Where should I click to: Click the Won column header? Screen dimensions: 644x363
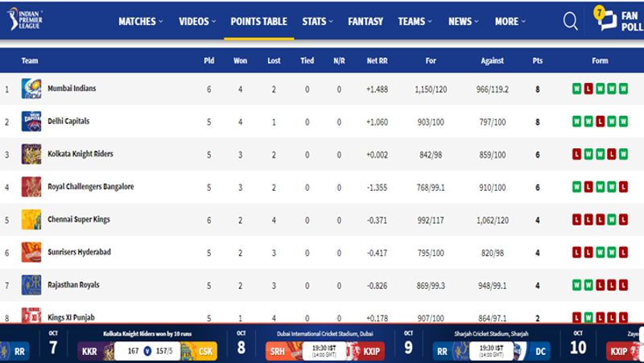pos(240,61)
